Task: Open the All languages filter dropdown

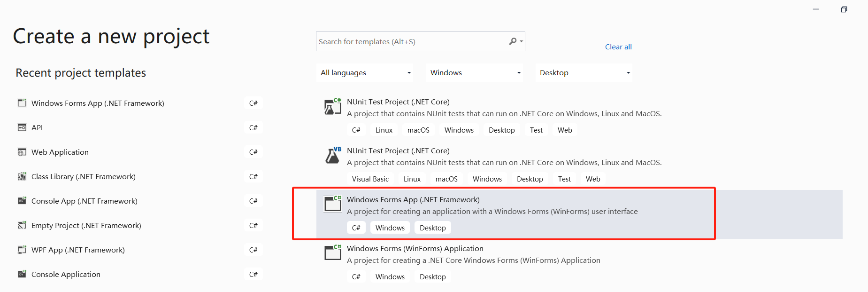Action: pos(365,72)
